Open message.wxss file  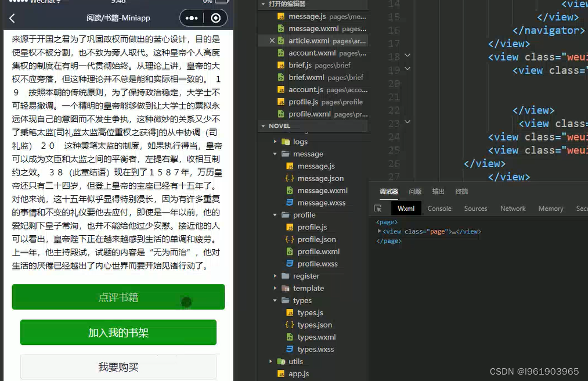pos(322,203)
